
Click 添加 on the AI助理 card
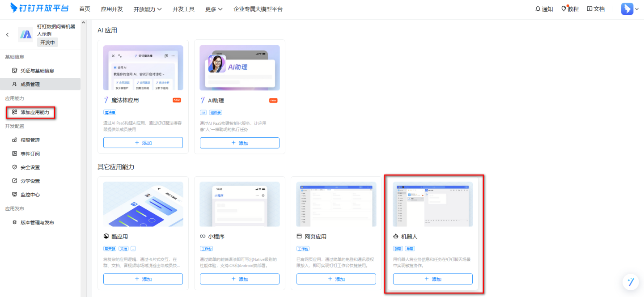click(x=239, y=142)
